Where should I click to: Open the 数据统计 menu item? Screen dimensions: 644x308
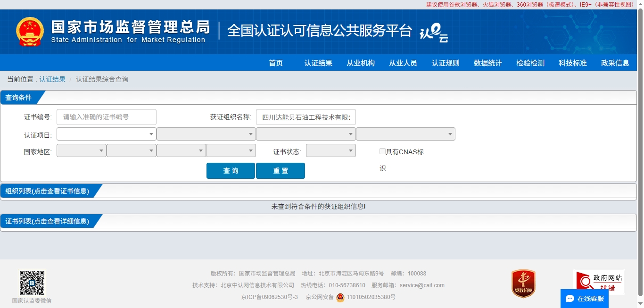pos(488,63)
